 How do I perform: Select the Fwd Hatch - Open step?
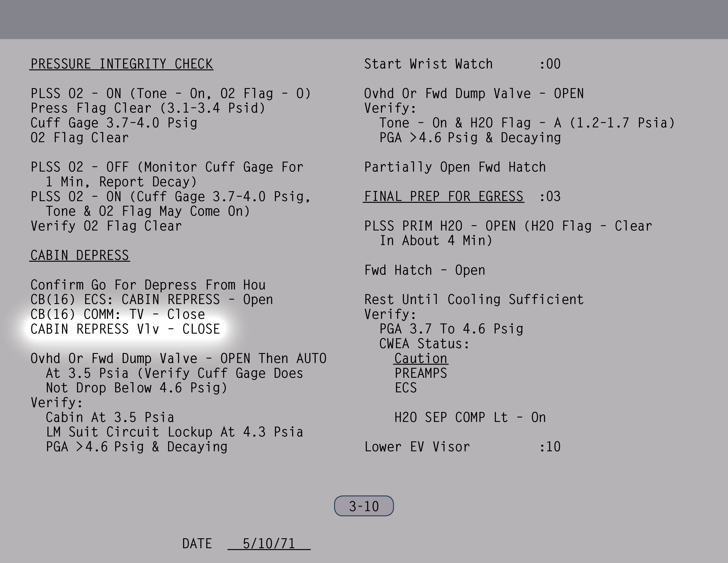click(x=425, y=270)
